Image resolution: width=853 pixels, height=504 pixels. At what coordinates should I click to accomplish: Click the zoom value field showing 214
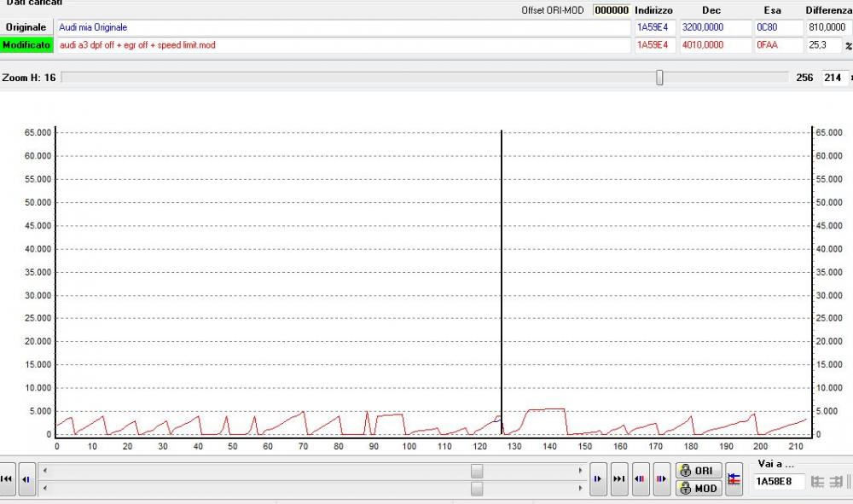tap(833, 78)
